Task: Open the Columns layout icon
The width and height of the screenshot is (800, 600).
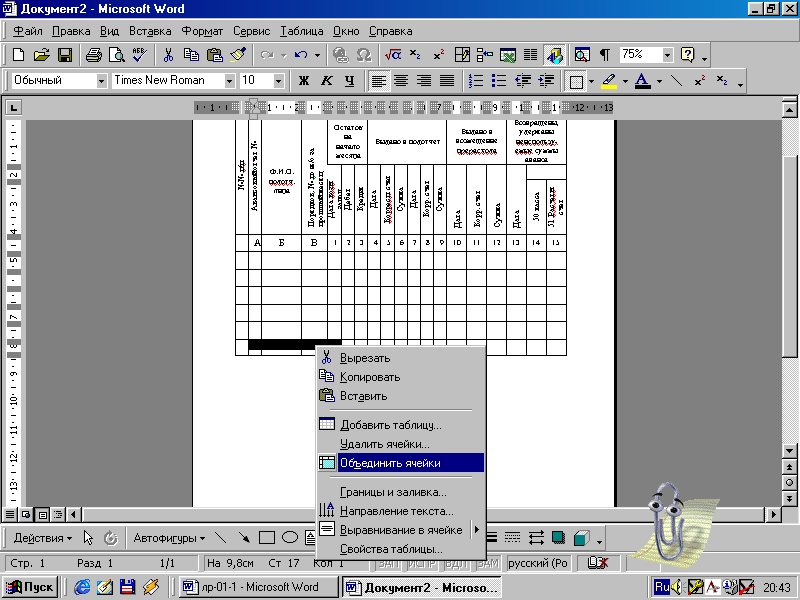Action: click(x=531, y=55)
